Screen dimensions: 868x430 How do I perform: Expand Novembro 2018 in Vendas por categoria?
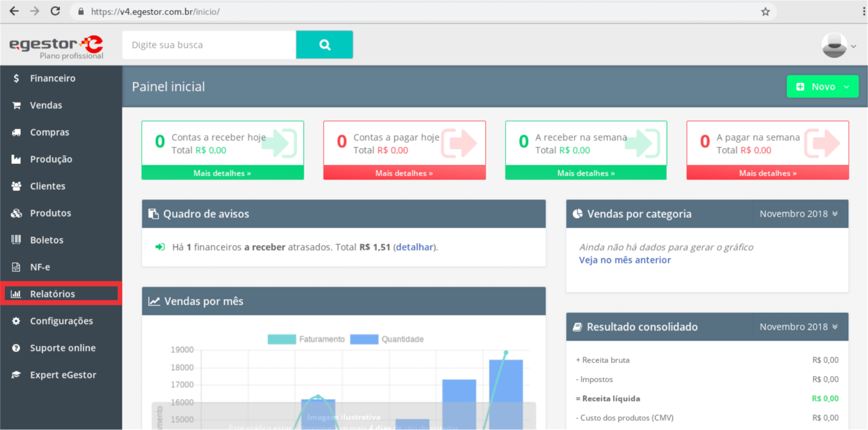(x=798, y=214)
